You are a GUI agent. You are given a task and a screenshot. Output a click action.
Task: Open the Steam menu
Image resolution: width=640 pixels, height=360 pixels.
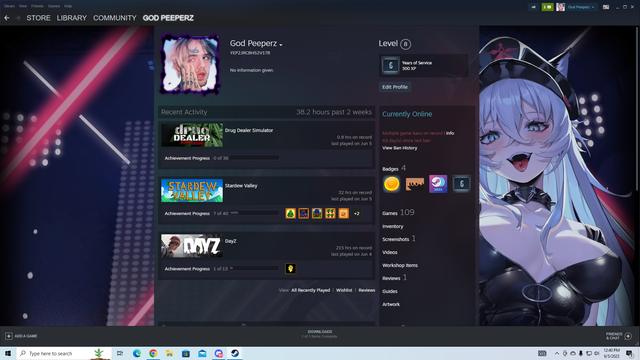coord(9,6)
